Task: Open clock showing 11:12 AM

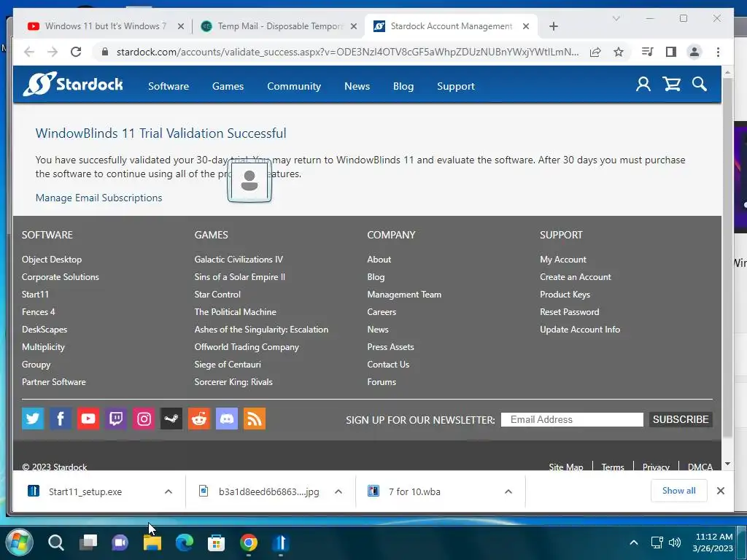Action: pos(713,542)
